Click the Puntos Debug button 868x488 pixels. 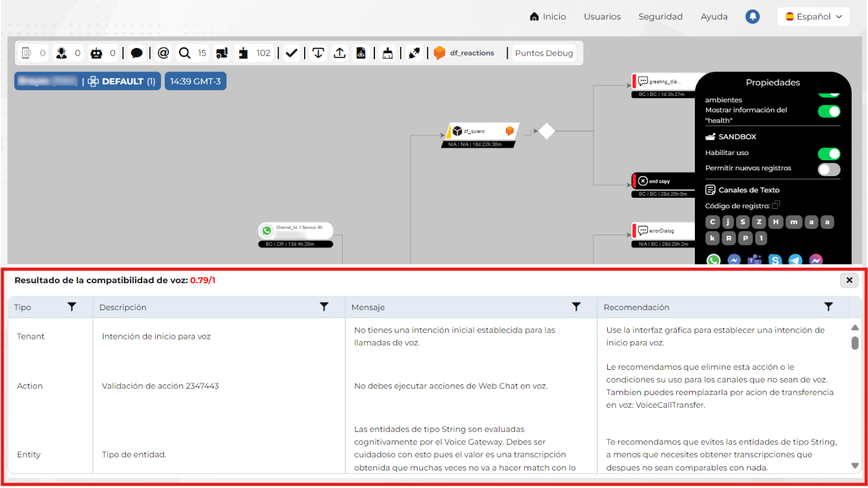tap(544, 53)
